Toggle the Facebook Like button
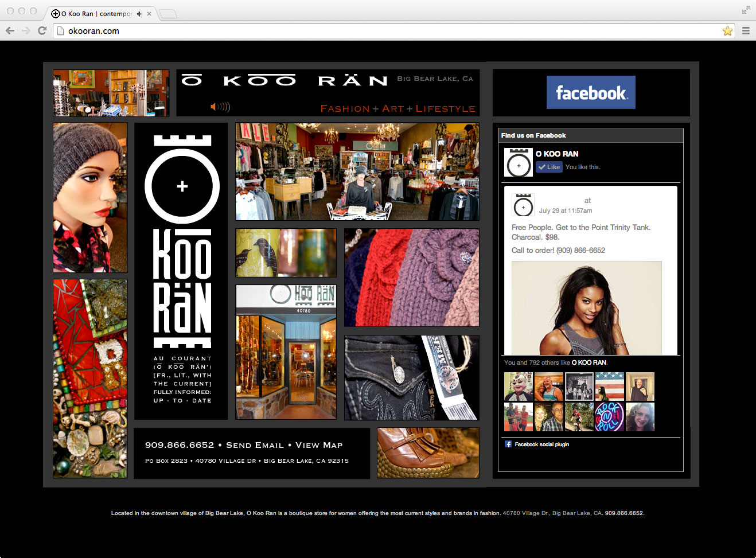 [549, 167]
